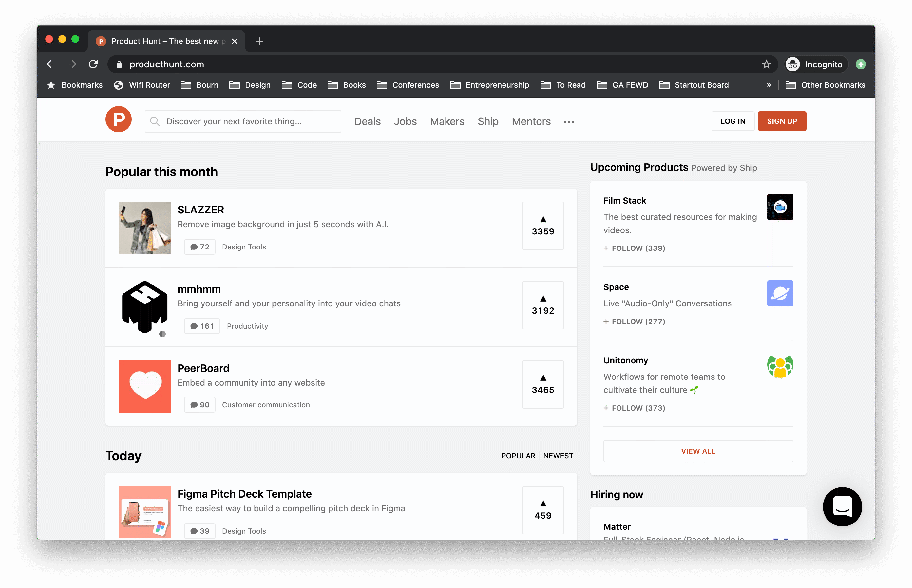This screenshot has width=912, height=588.
Task: Follow Film Stack (339)
Action: click(x=634, y=248)
